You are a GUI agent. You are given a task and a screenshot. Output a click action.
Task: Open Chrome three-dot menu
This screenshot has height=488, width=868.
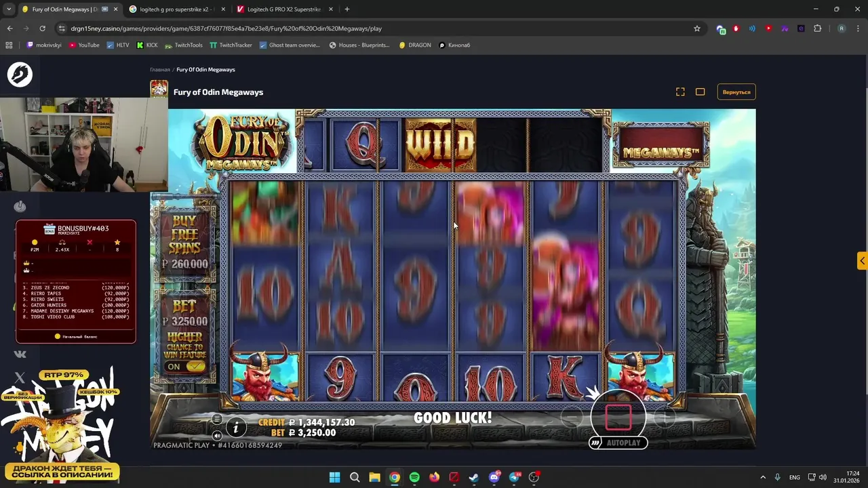859,28
